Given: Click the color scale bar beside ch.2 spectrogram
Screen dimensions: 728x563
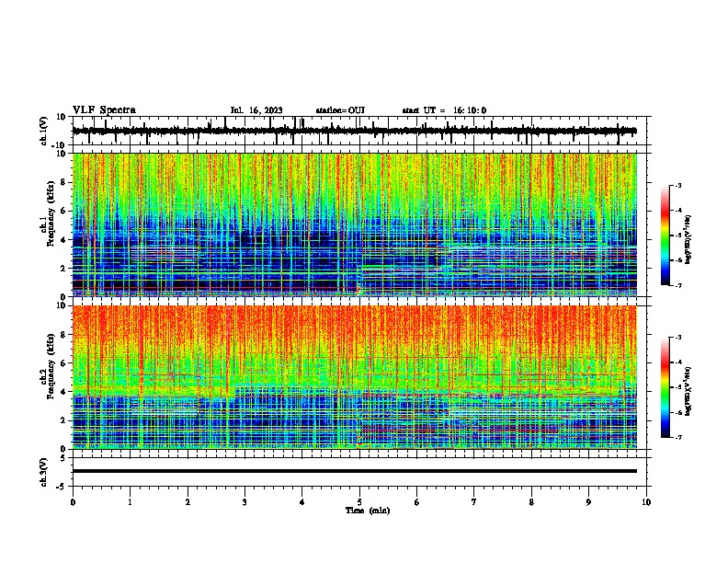Looking at the screenshot, I should pos(665,387).
